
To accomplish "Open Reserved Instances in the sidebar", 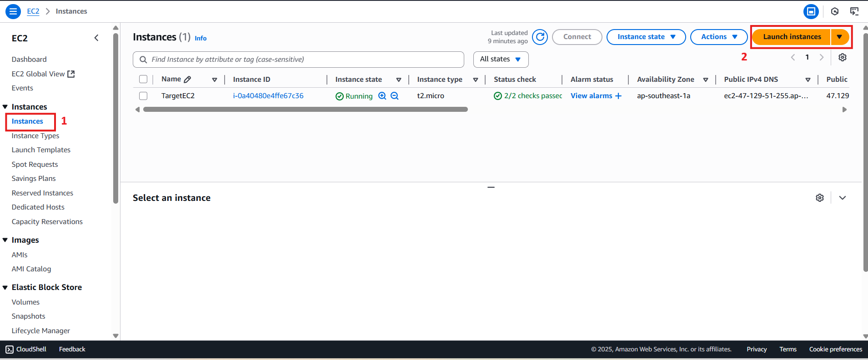I will point(42,193).
